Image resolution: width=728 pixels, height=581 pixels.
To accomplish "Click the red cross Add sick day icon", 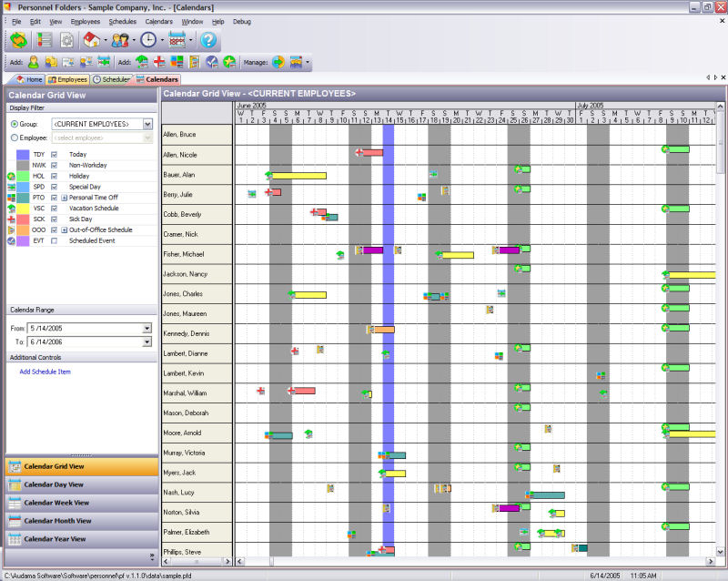I will click(x=158, y=62).
